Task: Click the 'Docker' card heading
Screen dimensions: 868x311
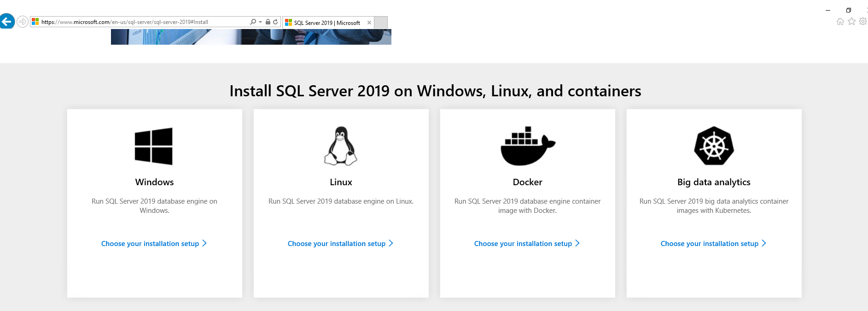Action: (527, 182)
